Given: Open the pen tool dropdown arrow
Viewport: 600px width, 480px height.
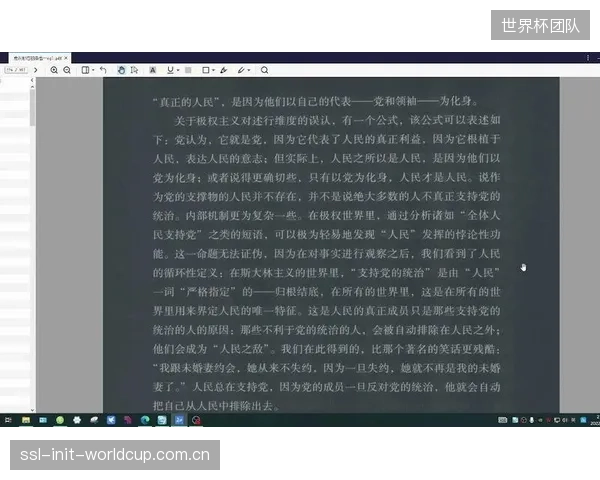Looking at the screenshot, I should (249, 70).
